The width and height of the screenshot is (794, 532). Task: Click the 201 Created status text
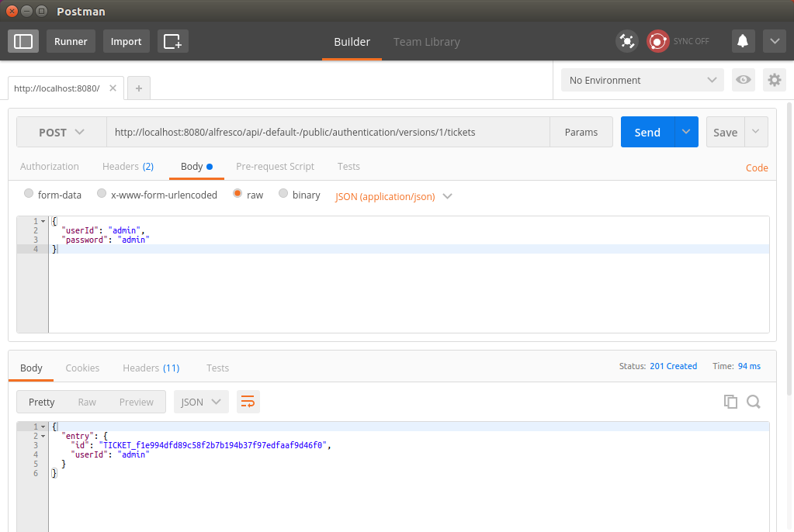(674, 366)
